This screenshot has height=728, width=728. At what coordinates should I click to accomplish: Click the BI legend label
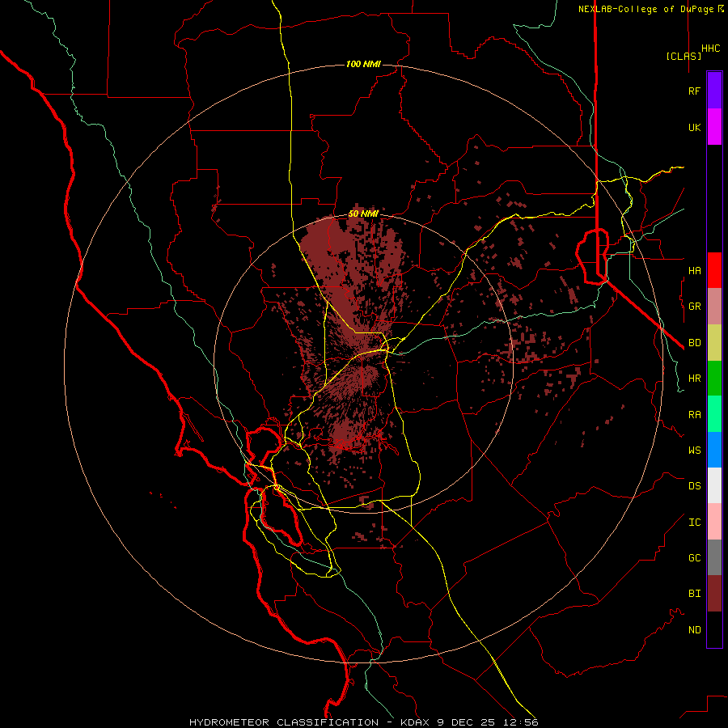[694, 594]
